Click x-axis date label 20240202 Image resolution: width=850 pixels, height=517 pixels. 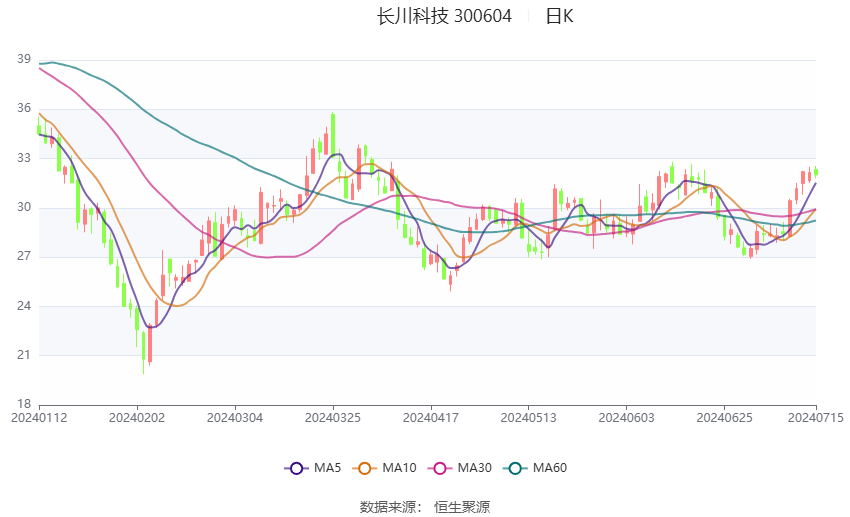[137, 418]
